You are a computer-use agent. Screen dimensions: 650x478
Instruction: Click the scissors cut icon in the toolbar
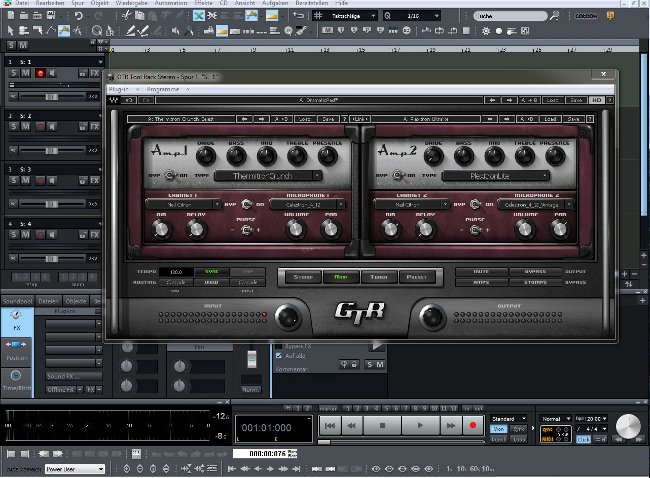(126, 16)
